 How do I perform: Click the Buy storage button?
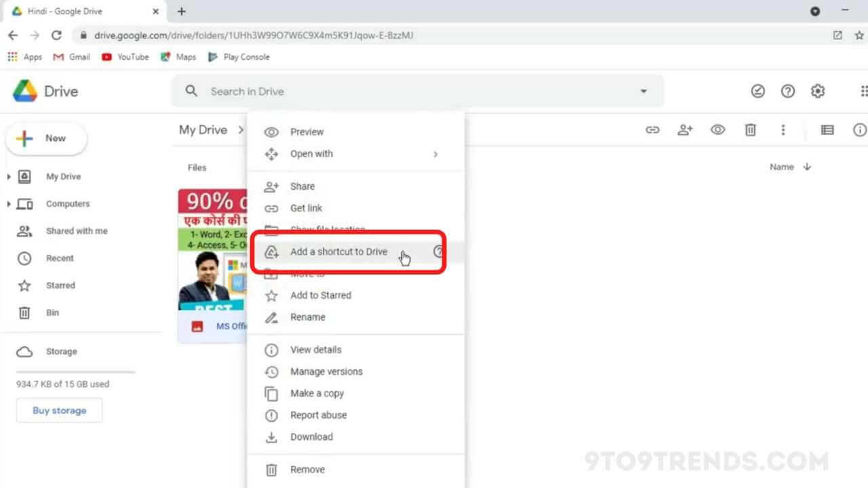pyautogui.click(x=59, y=410)
